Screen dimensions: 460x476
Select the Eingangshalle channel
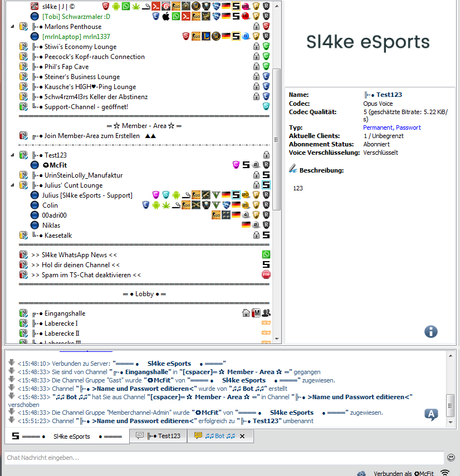65,313
